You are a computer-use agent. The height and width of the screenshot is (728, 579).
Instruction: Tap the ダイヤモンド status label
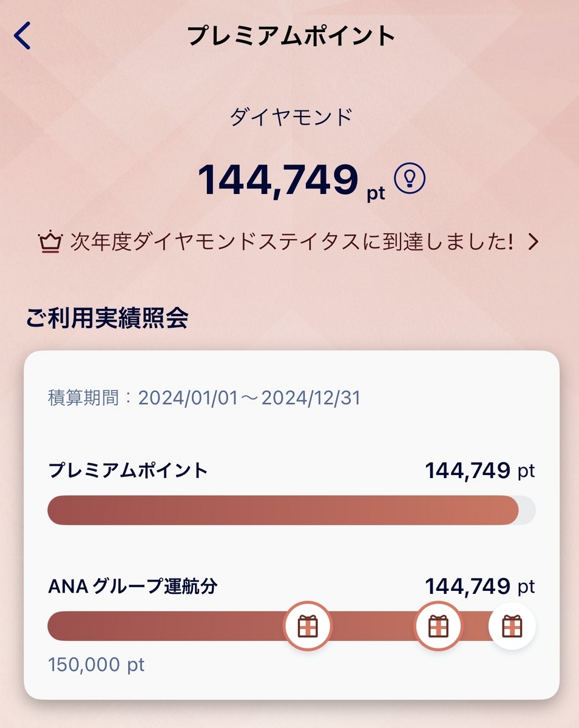pyautogui.click(x=291, y=117)
